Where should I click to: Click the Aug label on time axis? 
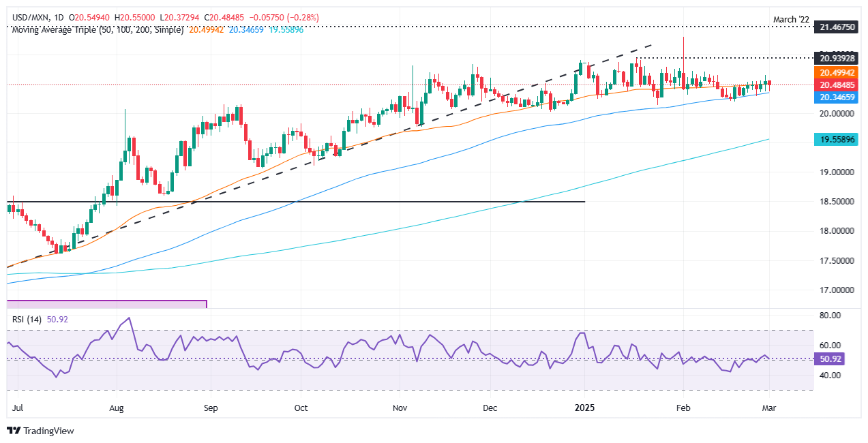[x=117, y=408]
